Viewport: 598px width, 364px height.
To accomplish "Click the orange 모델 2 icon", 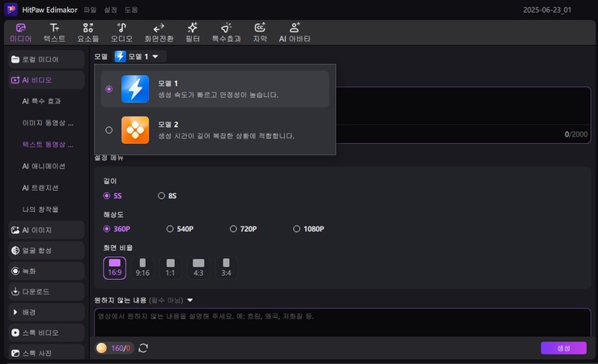I will pyautogui.click(x=135, y=130).
